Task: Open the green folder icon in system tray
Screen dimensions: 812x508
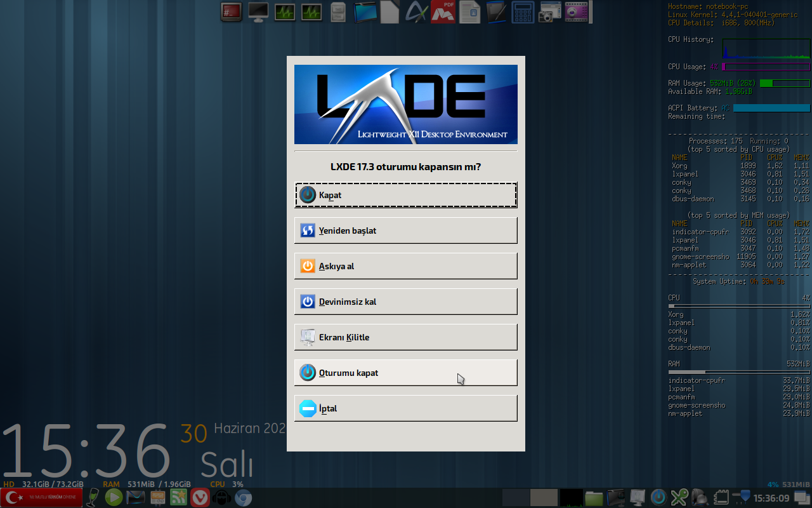Action: point(594,498)
